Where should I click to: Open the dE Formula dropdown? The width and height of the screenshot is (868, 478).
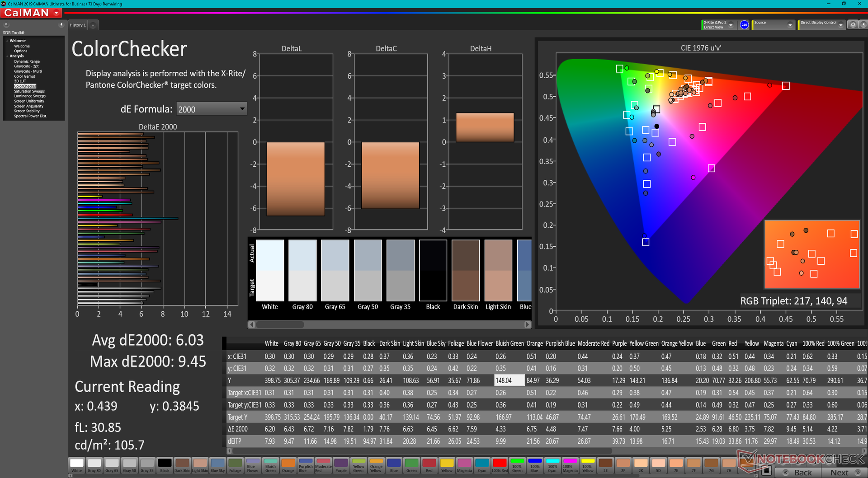pyautogui.click(x=211, y=109)
